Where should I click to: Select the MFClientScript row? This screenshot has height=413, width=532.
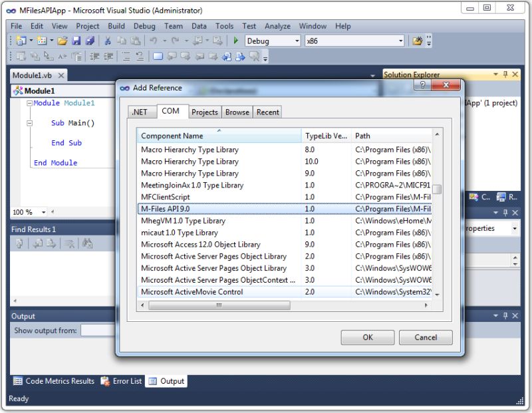pyautogui.click(x=285, y=197)
